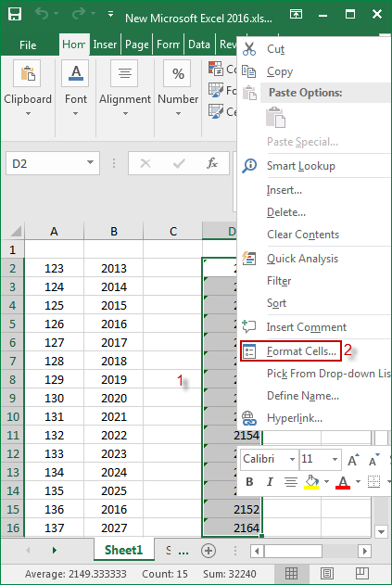
Task: Click the Redo arrow icon
Action: click(x=79, y=14)
